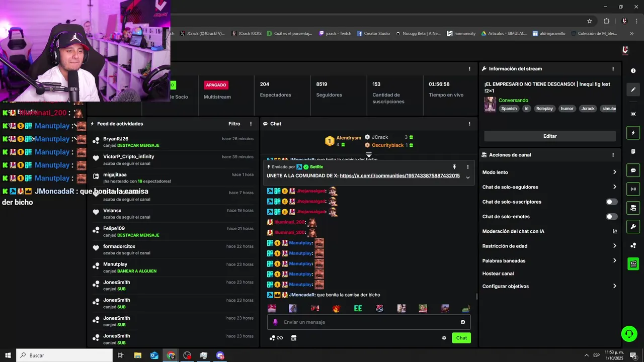Click the pencil edit icon in sidebar
644x362 pixels.
(633, 89)
